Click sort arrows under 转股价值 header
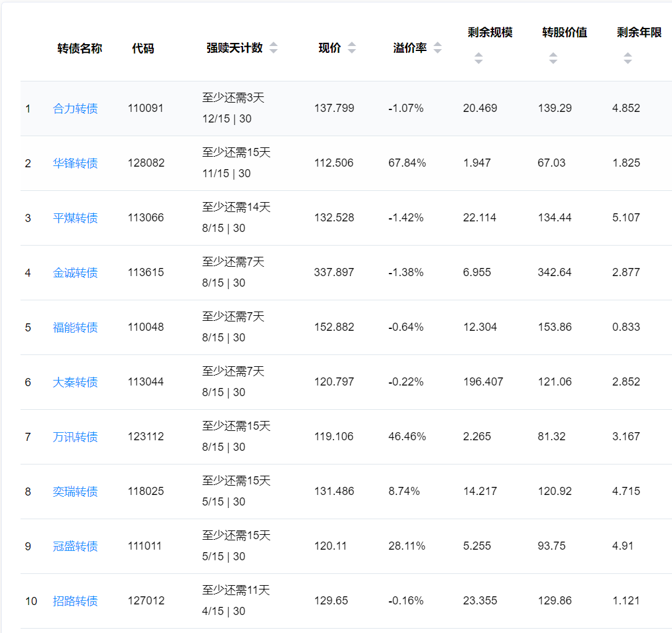This screenshot has width=672, height=633. pyautogui.click(x=553, y=58)
